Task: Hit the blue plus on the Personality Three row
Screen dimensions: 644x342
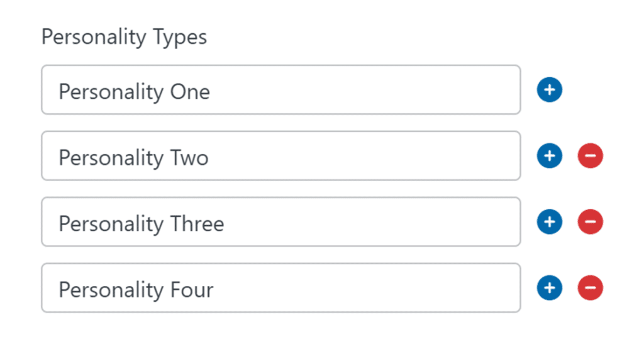Action: tap(549, 222)
